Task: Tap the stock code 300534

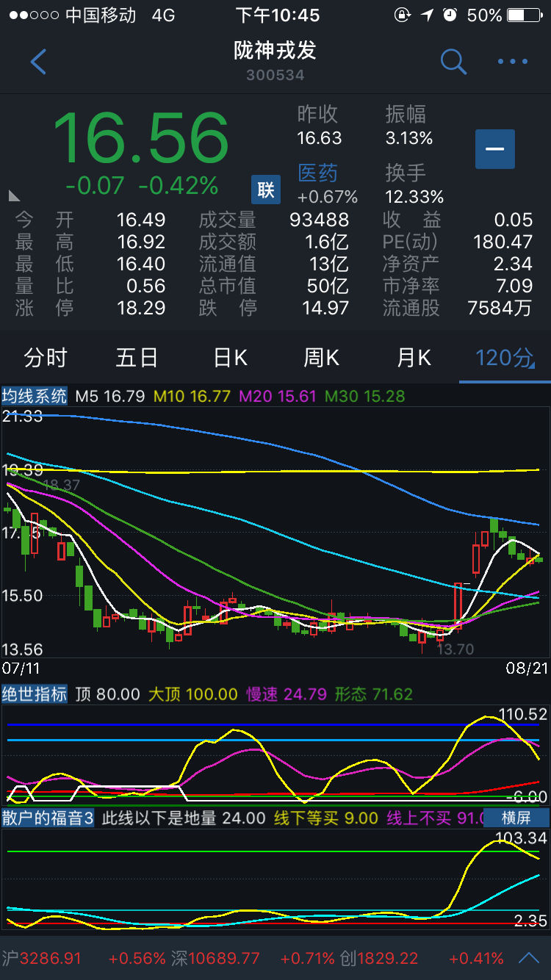Action: [275, 75]
